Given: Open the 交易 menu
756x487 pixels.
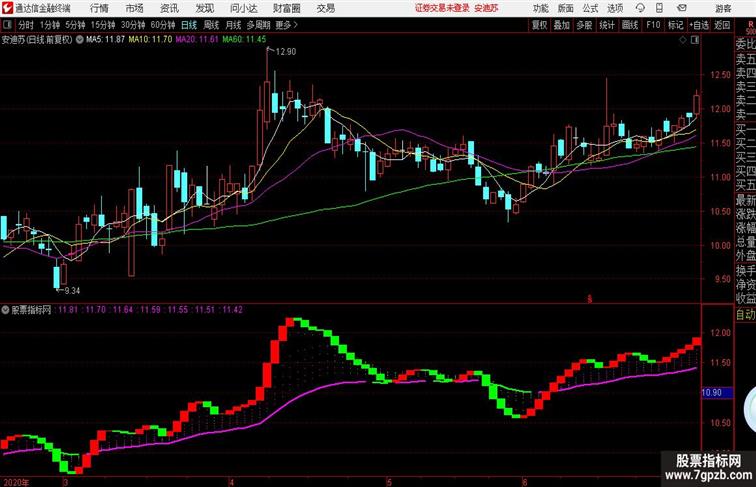Looking at the screenshot, I should pyautogui.click(x=325, y=8).
